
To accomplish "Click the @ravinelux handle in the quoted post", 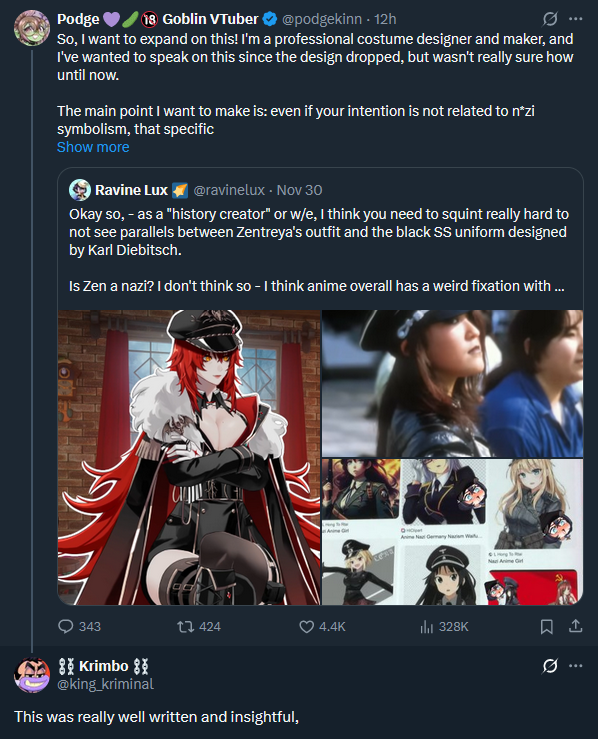I will pos(229,190).
